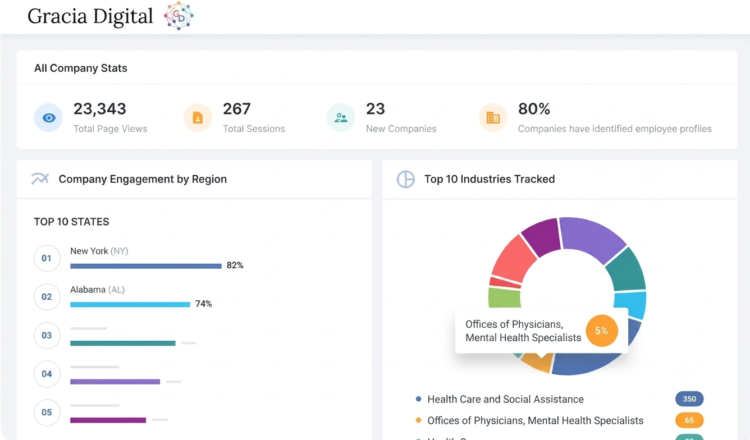Click the Alabama 74% light blue bar
The width and height of the screenshot is (750, 440).
pos(130,305)
